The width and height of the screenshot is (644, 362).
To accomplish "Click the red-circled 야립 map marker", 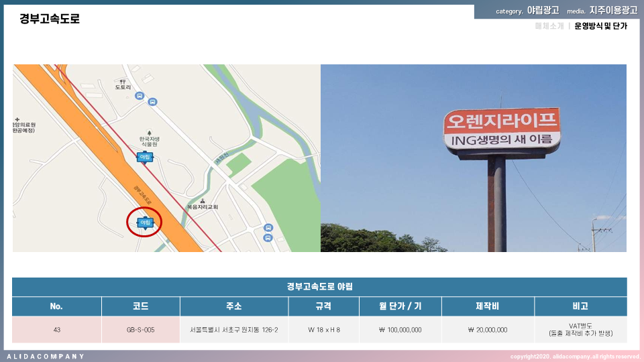I will tap(144, 223).
